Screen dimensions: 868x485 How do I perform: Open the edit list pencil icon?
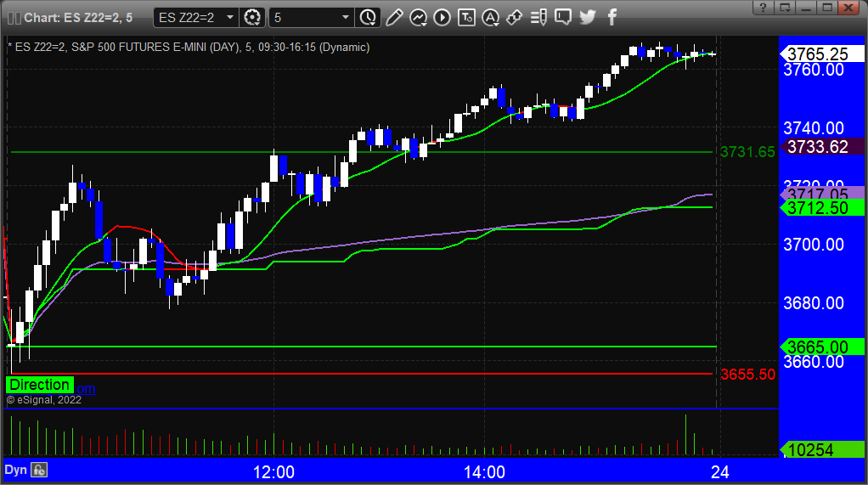pyautogui.click(x=538, y=18)
